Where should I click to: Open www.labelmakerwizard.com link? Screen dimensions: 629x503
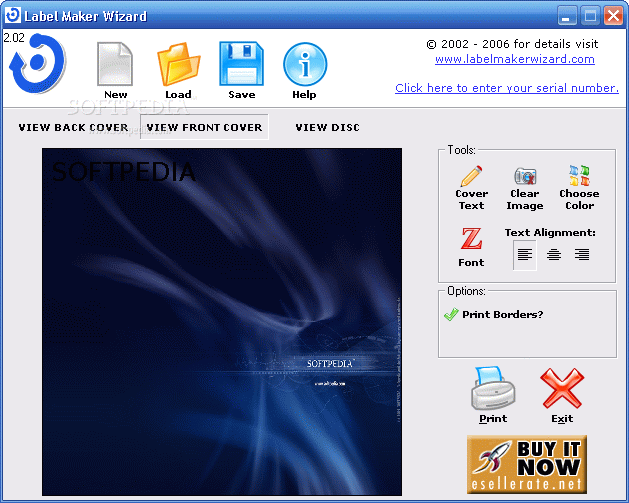tap(515, 59)
